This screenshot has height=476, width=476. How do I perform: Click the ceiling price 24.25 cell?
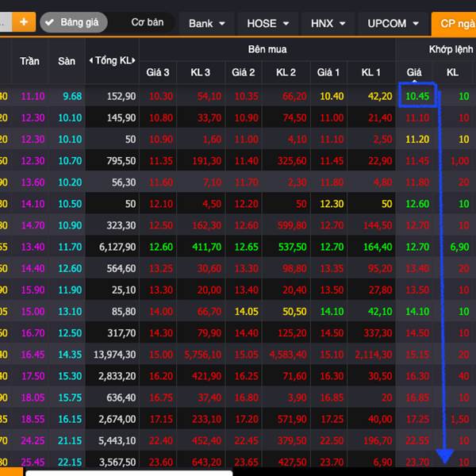tap(33, 440)
